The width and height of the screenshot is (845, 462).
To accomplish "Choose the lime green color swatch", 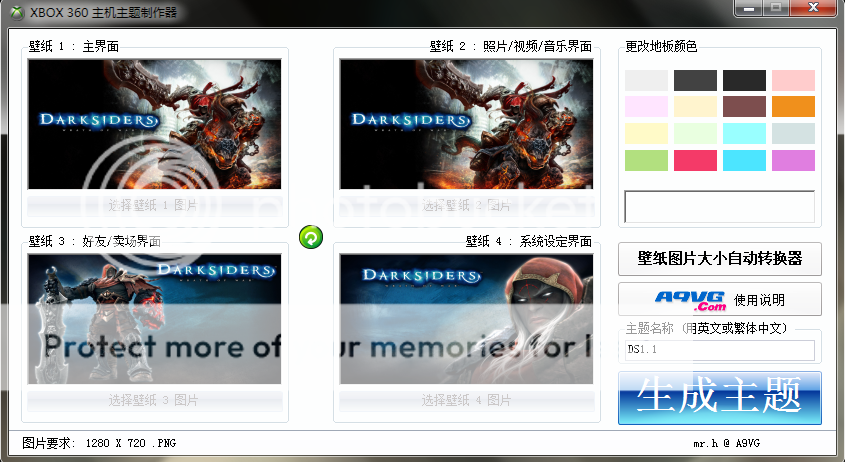I will click(646, 160).
